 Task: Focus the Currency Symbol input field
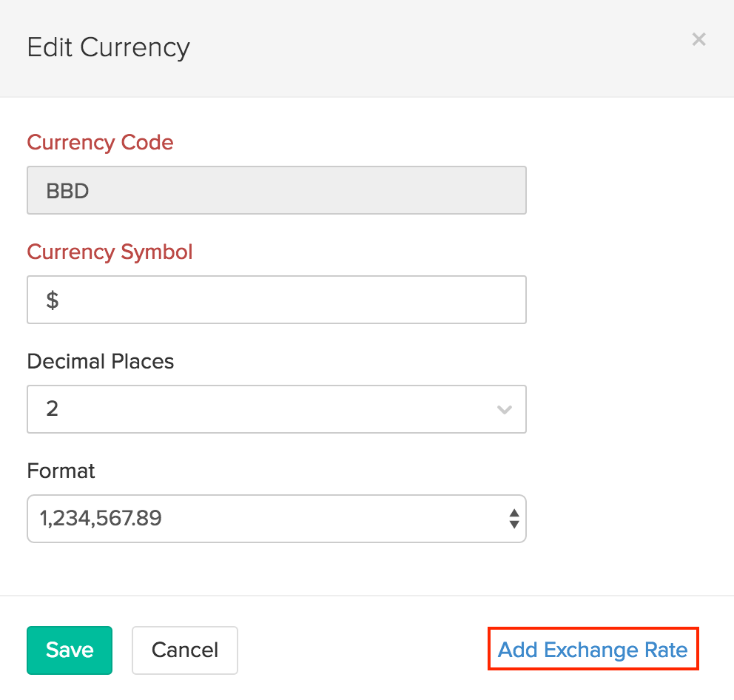pos(276,300)
